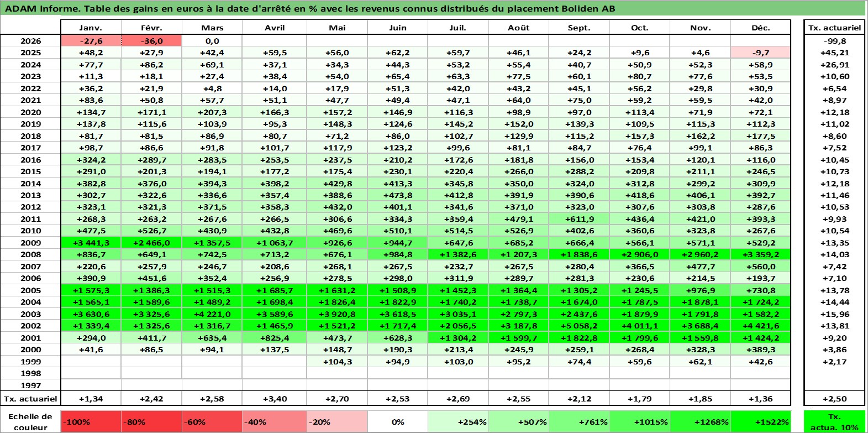Screen dimensions: 868x433
Task: Click the 0% white legend cell
Action: click(398, 421)
